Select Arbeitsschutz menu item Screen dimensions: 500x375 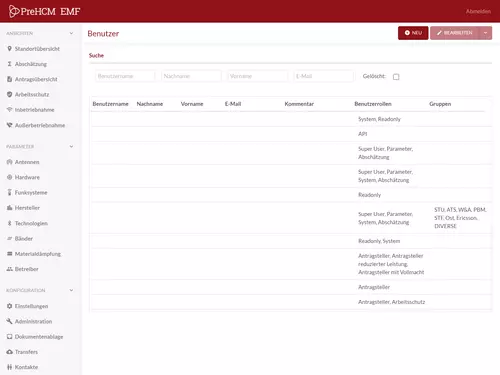tap(32, 95)
